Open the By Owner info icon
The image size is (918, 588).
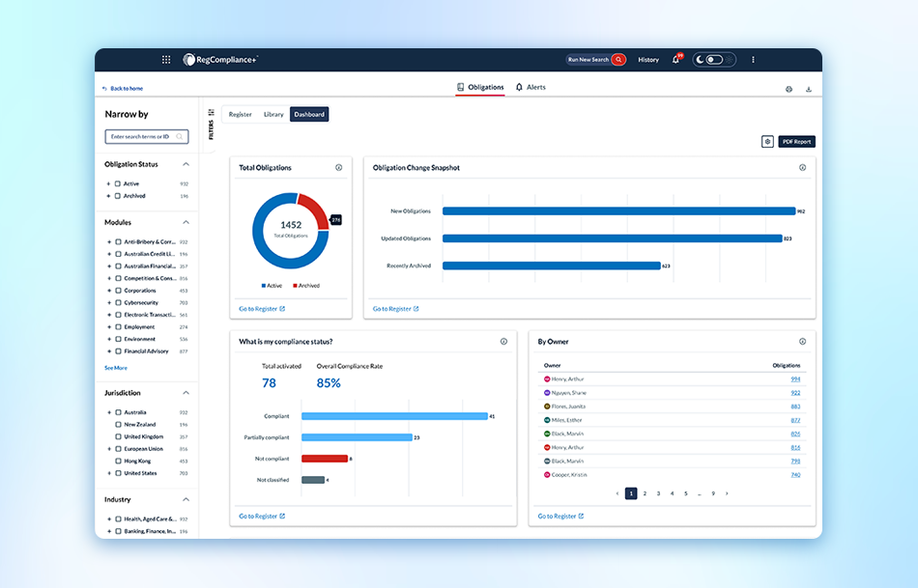click(802, 341)
